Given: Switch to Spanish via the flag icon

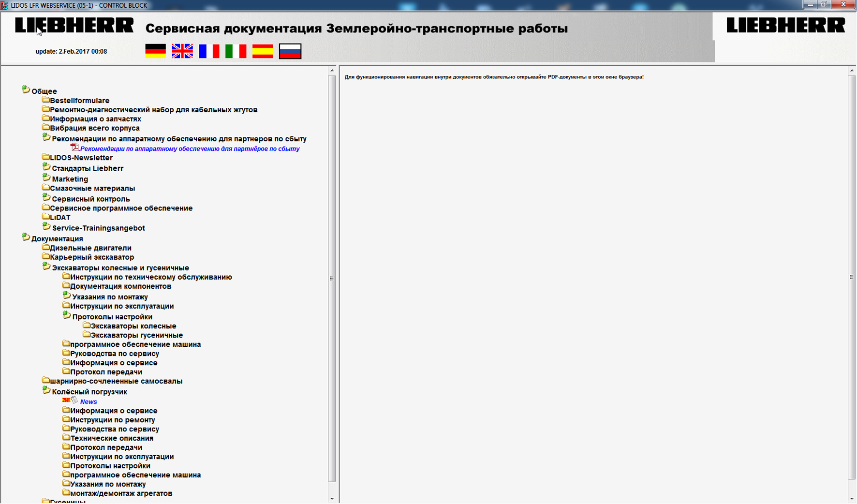Looking at the screenshot, I should (263, 51).
